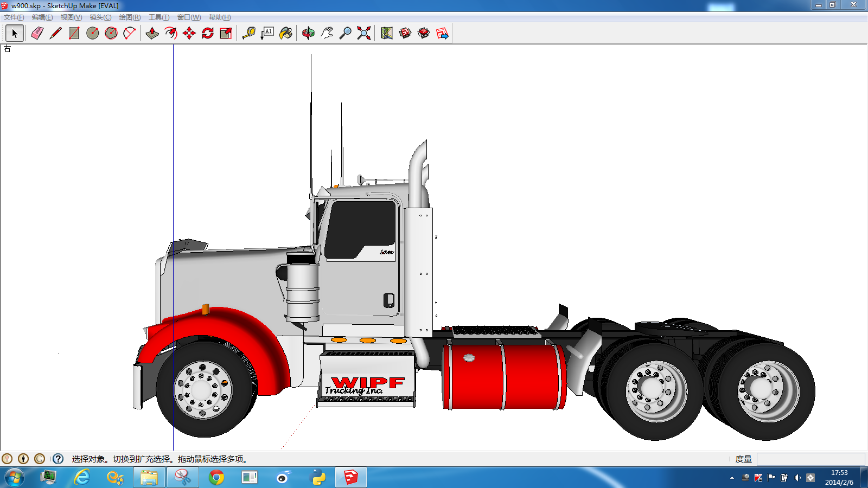Activate the Orbit camera tool

click(308, 33)
